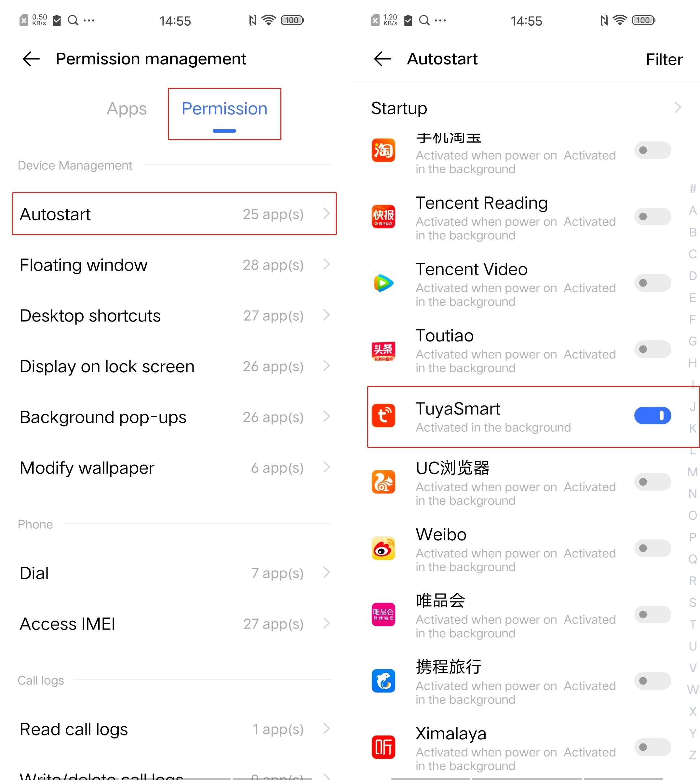Open Display on lock screen permissions
Screen dimensions: 700x780
tap(174, 366)
